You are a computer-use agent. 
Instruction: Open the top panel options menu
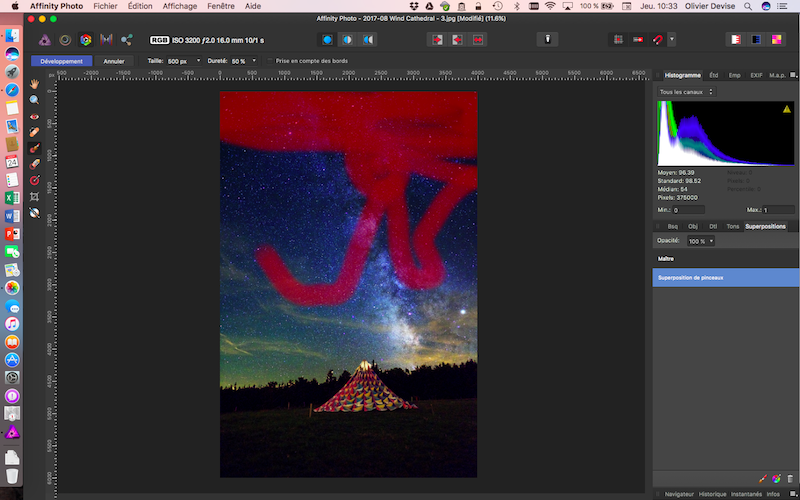tap(793, 75)
